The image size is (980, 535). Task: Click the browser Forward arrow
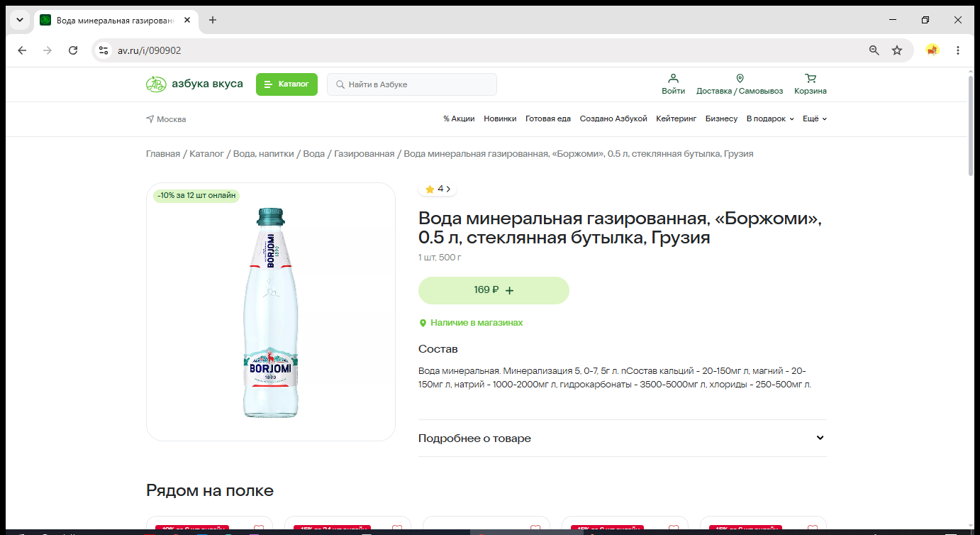[48, 50]
